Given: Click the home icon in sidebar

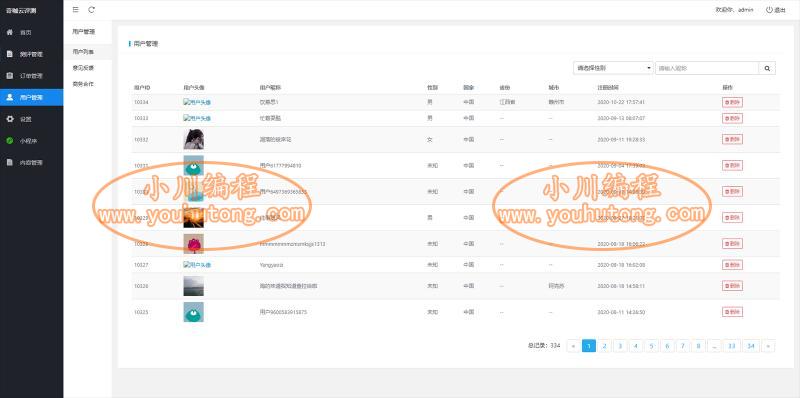Looking at the screenshot, I should coord(9,32).
